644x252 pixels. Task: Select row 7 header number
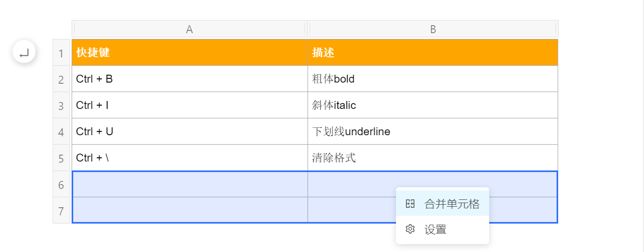point(61,210)
